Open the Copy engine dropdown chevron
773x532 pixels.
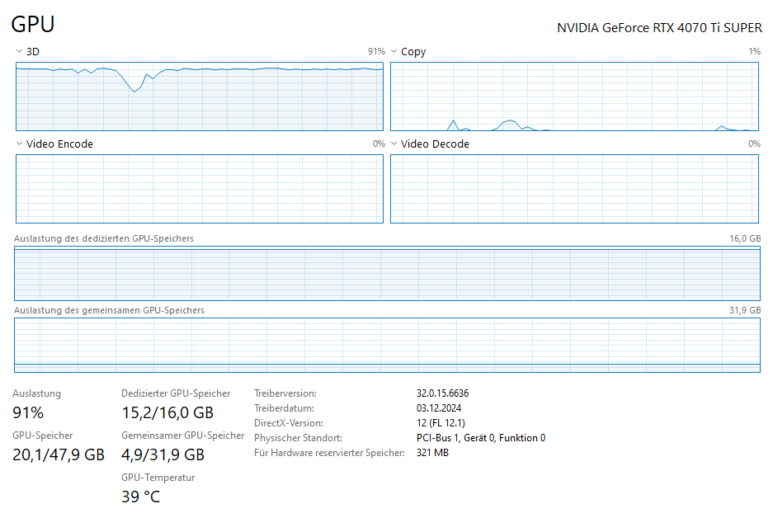tap(394, 51)
